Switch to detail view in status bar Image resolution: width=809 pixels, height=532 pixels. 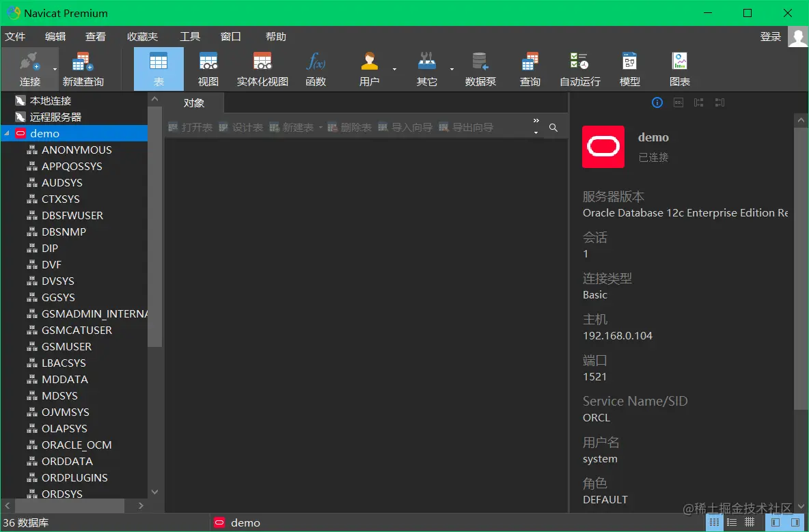(x=750, y=522)
